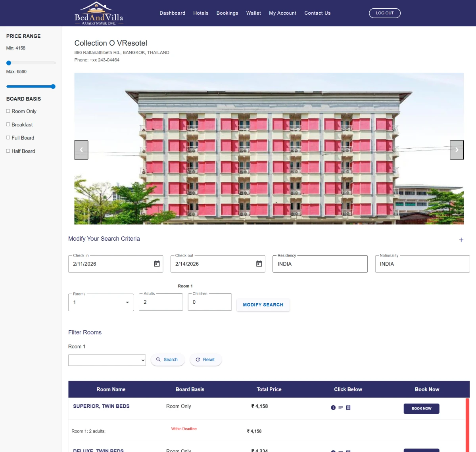This screenshot has width=476, height=452.
Task: Click the text-lines icon in Superior Twin row
Action: [341, 408]
